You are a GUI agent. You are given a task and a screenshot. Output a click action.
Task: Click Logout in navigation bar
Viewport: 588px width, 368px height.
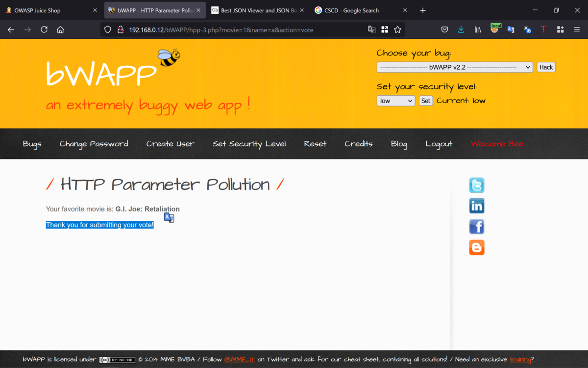point(439,144)
